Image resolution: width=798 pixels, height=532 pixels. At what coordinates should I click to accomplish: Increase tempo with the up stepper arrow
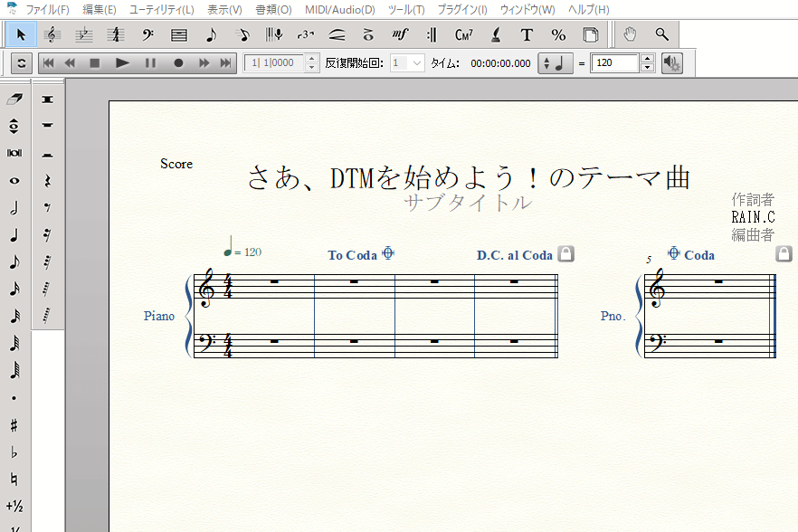647,59
